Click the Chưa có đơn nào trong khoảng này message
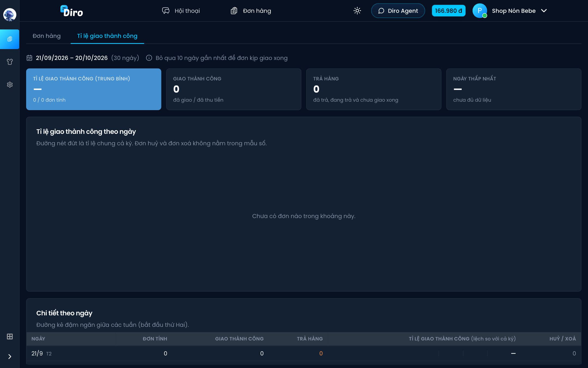588x368 pixels. (x=304, y=216)
